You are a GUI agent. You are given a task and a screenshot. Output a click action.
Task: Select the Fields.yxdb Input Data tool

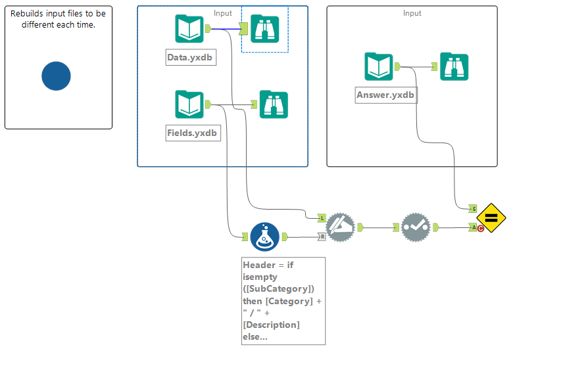189,104
